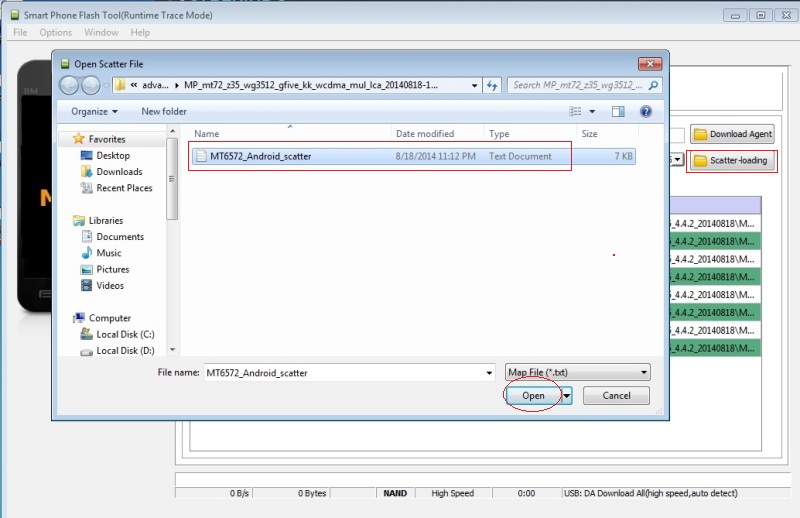
Task: Click the adva... path segment arrow
Action: click(177, 85)
